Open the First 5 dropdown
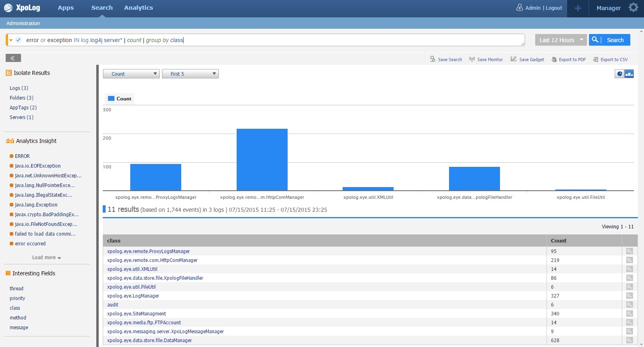This screenshot has width=644, height=347. pyautogui.click(x=190, y=74)
